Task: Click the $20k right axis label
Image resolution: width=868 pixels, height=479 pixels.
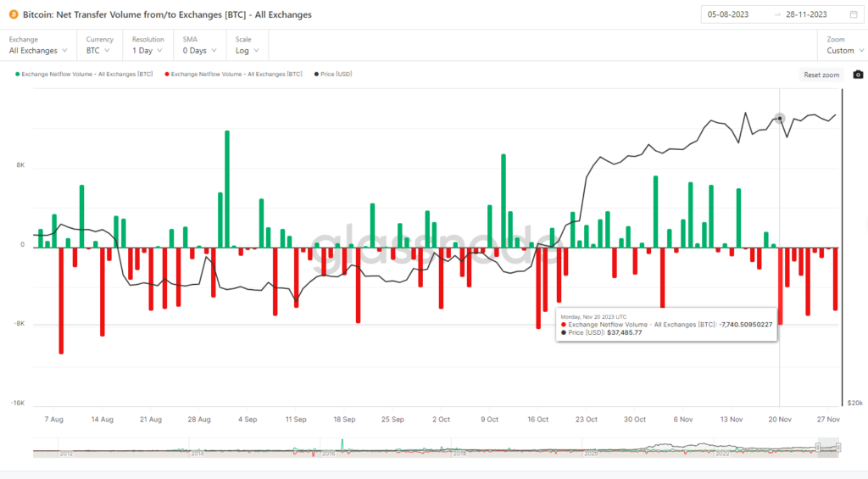Action: [x=854, y=404]
